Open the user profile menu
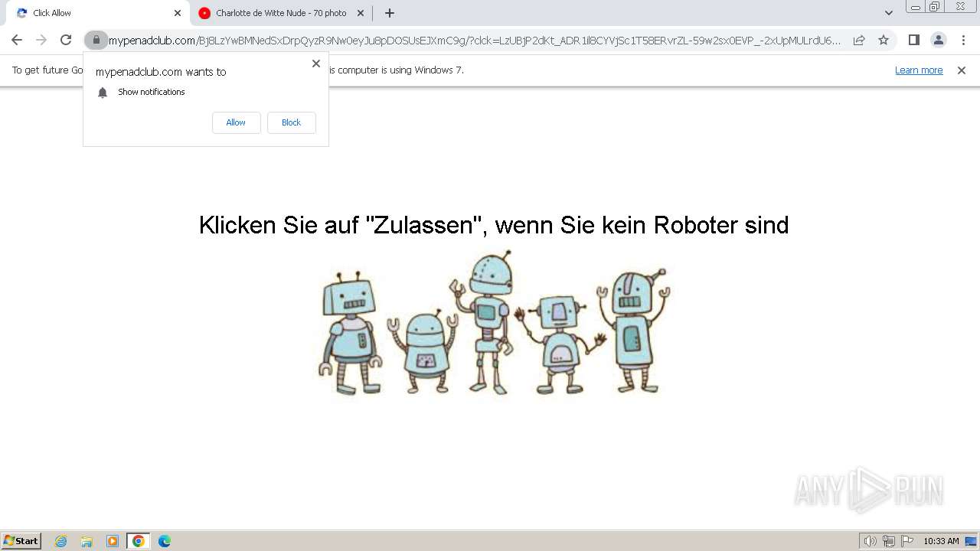Screen dimensions: 980x551 (x=939, y=40)
